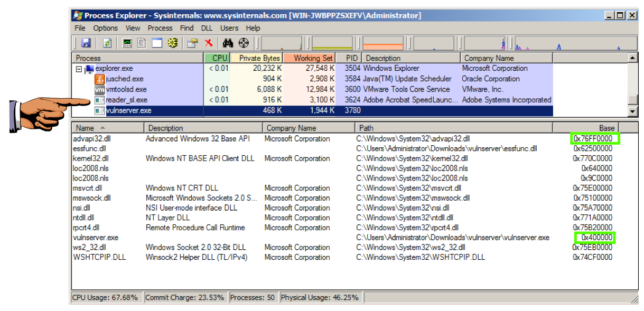Click the explorer.exe process icon

click(89, 69)
